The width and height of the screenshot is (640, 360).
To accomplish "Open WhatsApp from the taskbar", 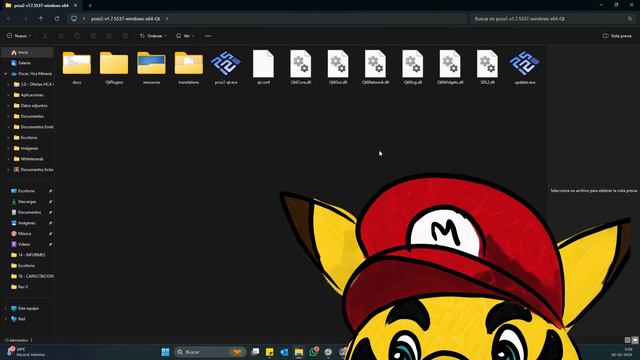I will coord(314,352).
